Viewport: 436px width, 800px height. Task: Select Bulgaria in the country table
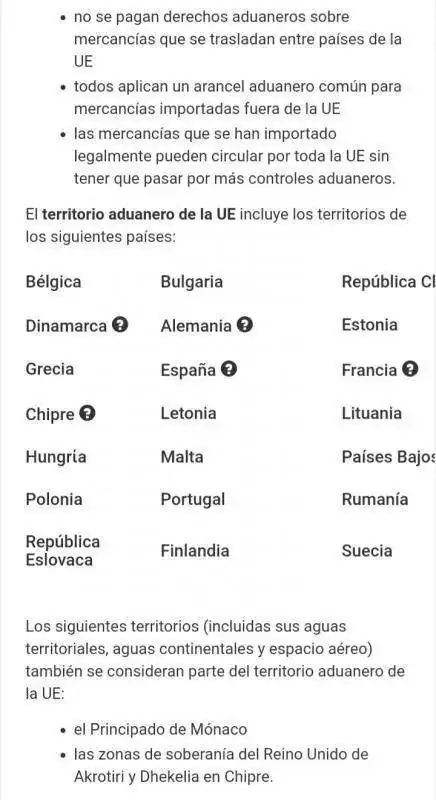[x=192, y=282]
